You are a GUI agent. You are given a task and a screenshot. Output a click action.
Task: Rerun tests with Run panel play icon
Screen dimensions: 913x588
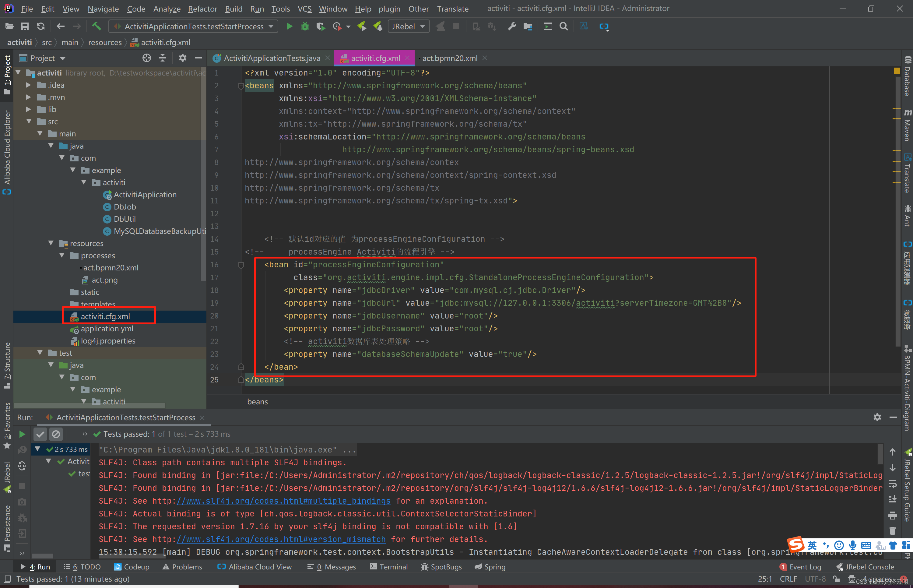click(x=22, y=434)
